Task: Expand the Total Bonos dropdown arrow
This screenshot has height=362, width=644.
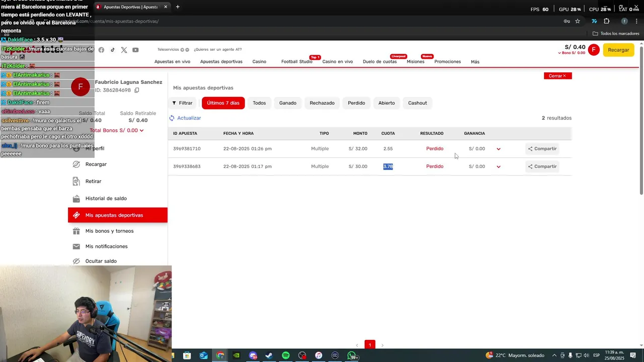Action: pyautogui.click(x=141, y=131)
